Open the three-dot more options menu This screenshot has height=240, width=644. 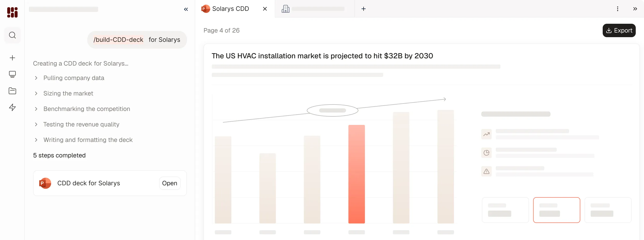617,9
